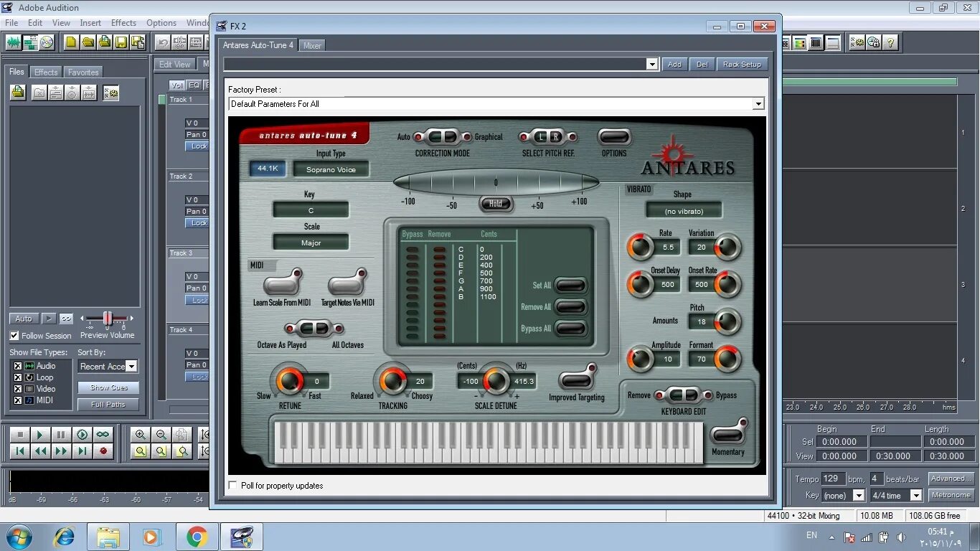Switch to the Effects panel tab

(46, 72)
